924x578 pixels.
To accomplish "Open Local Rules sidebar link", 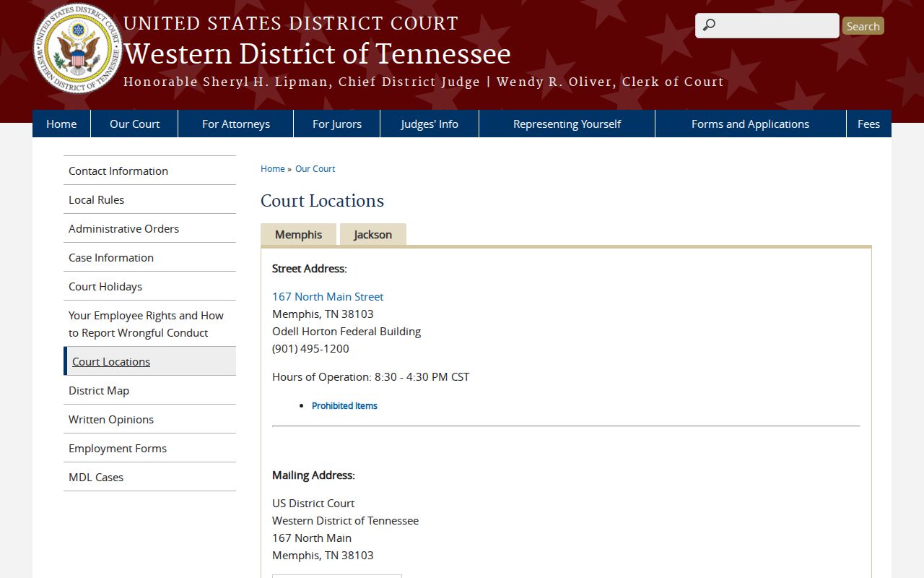I will [x=149, y=199].
